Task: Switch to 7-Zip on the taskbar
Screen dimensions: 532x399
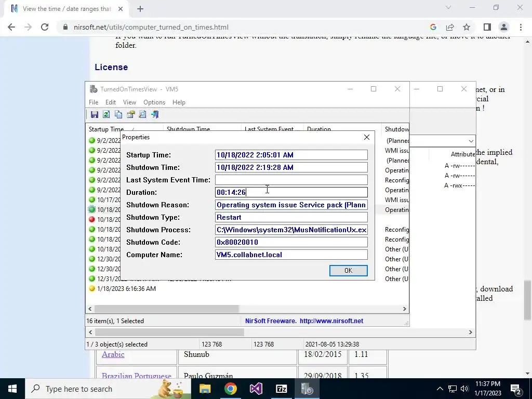Action: tap(281, 389)
